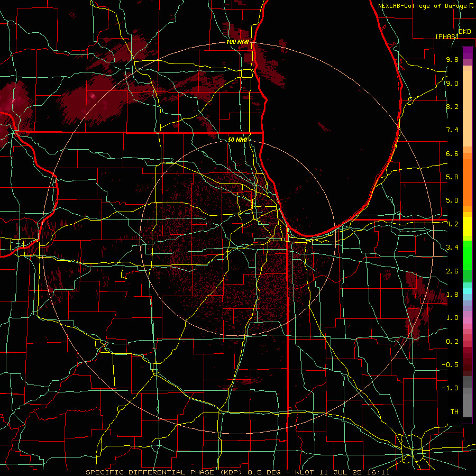The image size is (476, 476).
Task: Click the 0.2 scale value label
Action: pos(452,342)
